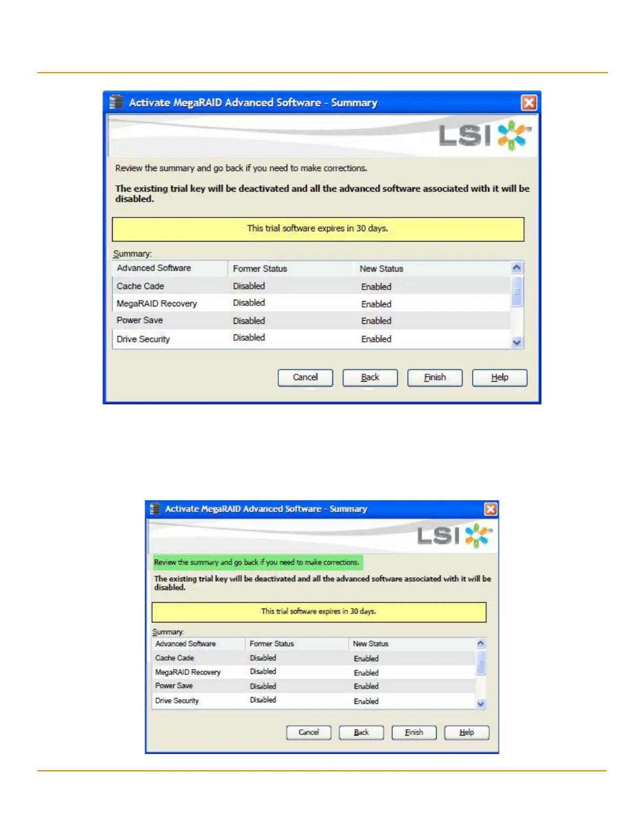Select Power Save row in upper table
This screenshot has width=644, height=834.
pos(311,321)
